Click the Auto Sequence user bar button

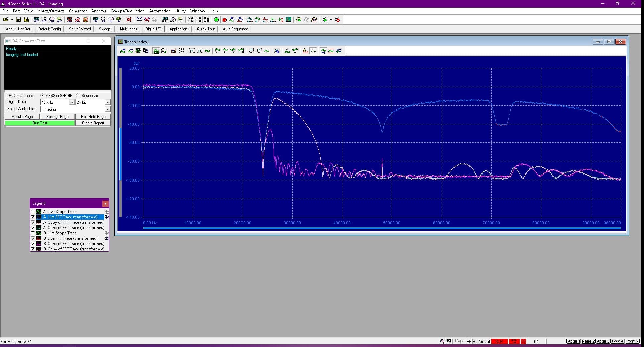(235, 29)
